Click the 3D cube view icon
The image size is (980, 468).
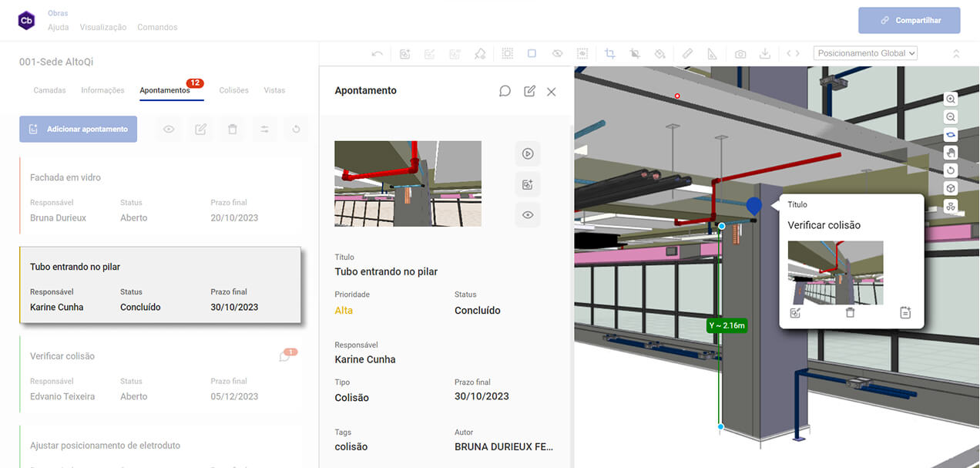pyautogui.click(x=951, y=188)
